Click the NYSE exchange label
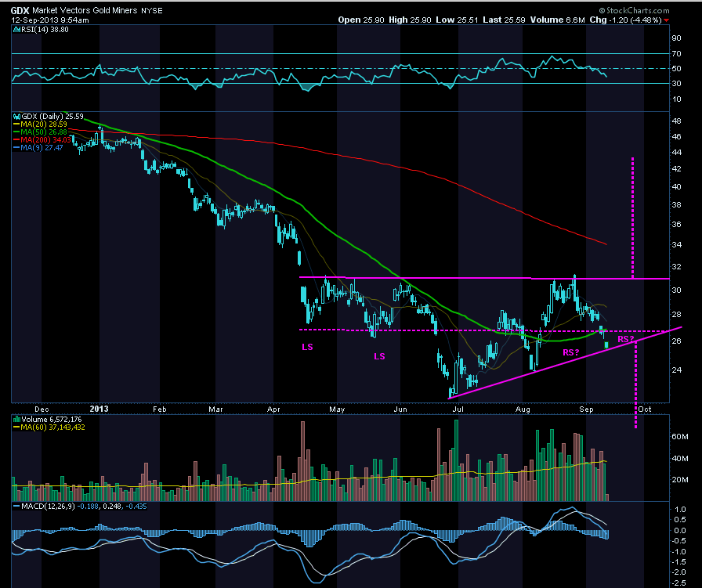Image resolution: width=702 pixels, height=588 pixels. point(152,10)
